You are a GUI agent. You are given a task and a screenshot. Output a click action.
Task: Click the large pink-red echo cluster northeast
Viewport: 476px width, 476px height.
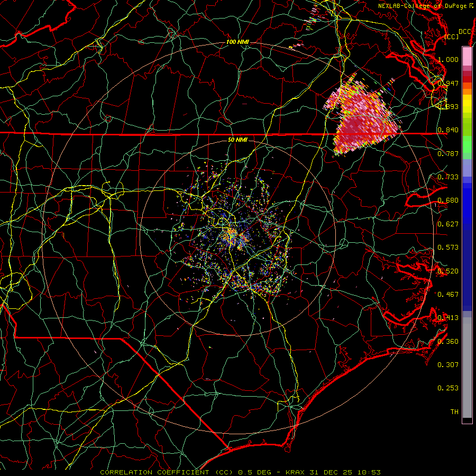[363, 117]
